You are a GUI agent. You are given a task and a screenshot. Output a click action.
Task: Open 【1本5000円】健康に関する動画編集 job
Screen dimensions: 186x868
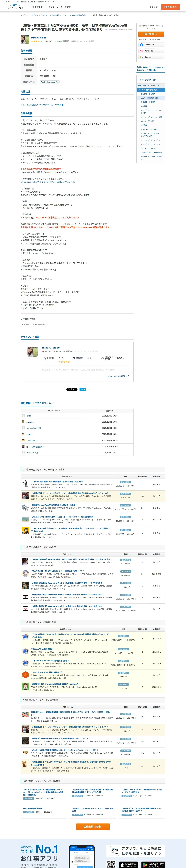pyautogui.click(x=57, y=481)
